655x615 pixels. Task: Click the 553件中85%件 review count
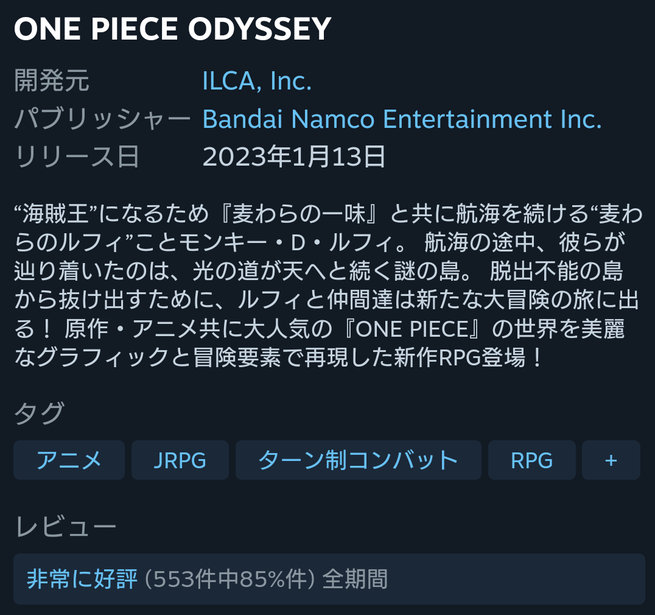pyautogui.click(x=231, y=578)
